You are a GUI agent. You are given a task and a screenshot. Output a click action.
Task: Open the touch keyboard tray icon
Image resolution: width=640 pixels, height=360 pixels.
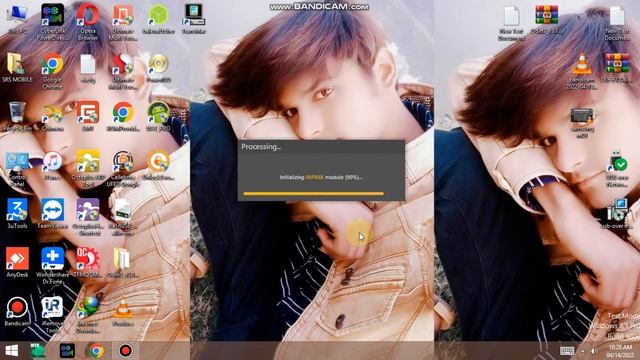point(567,351)
